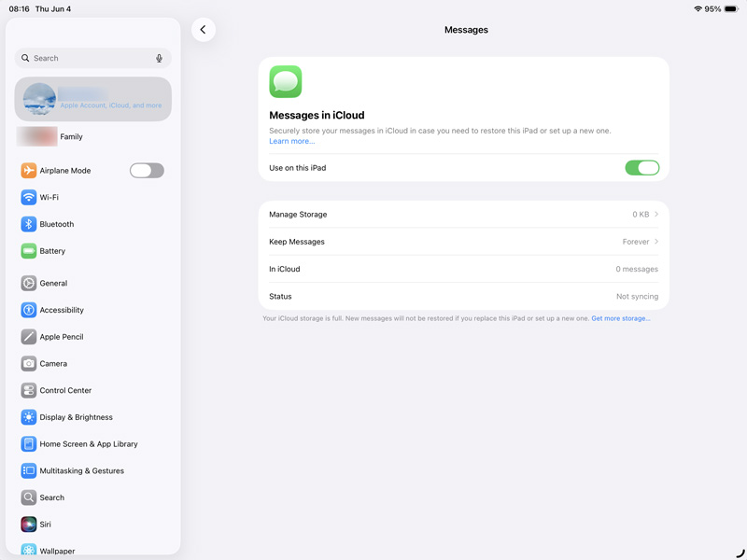
Task: Select Bluetooth label in sidebar
Action: (x=57, y=224)
